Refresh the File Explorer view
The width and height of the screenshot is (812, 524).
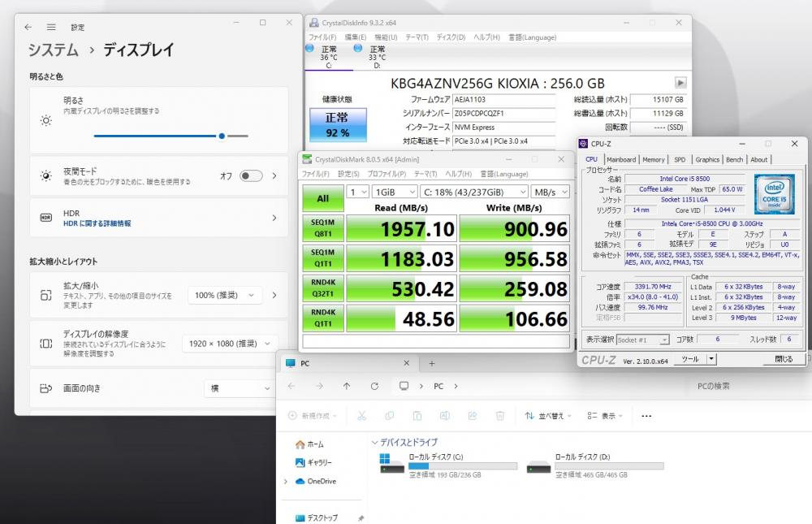374,386
